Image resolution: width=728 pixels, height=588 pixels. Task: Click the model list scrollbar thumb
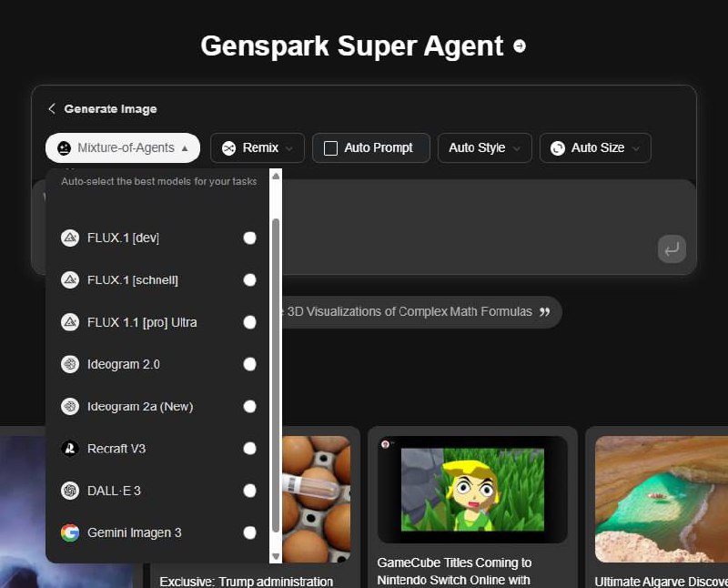coord(276,375)
